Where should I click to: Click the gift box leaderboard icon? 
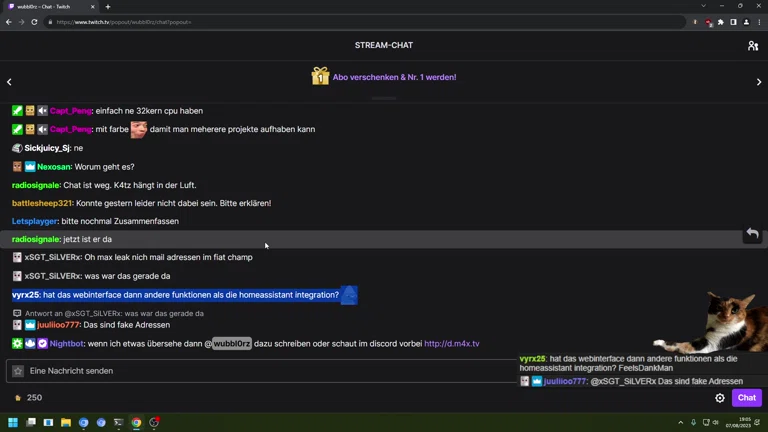[x=320, y=76]
